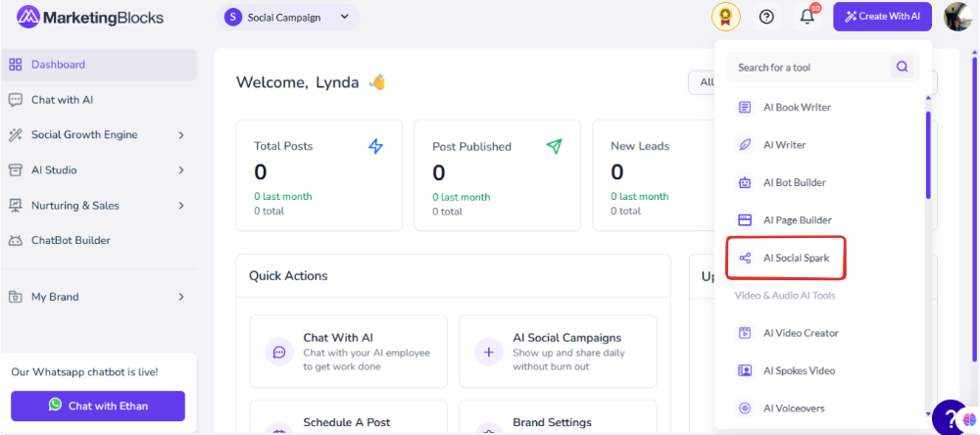
Task: Click the Chat With AI bubble icon
Action: [x=278, y=352]
